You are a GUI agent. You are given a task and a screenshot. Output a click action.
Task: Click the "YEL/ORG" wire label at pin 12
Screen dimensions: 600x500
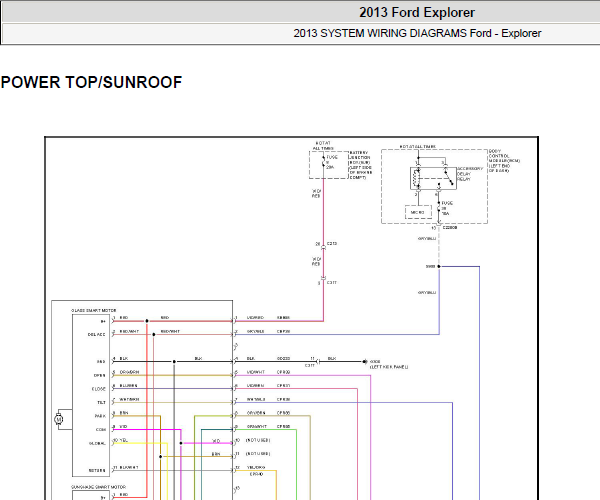click(256, 467)
